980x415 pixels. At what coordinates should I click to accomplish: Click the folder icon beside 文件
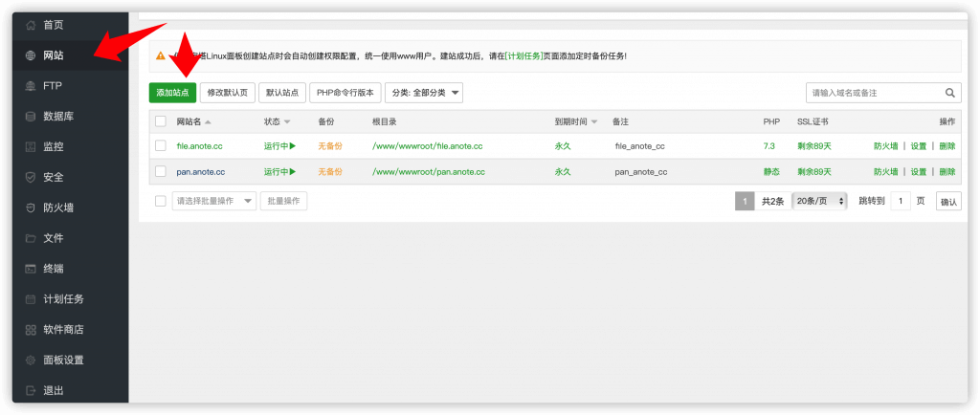[x=30, y=238]
